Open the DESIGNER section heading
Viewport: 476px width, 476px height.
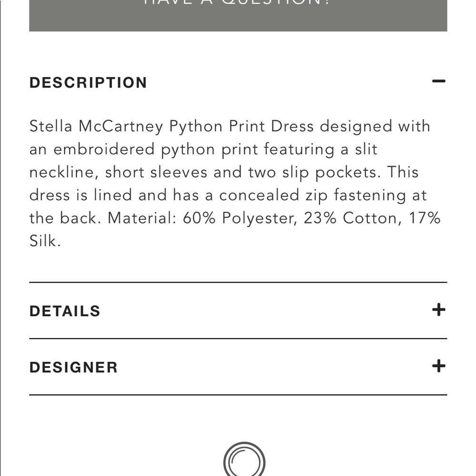click(73, 367)
